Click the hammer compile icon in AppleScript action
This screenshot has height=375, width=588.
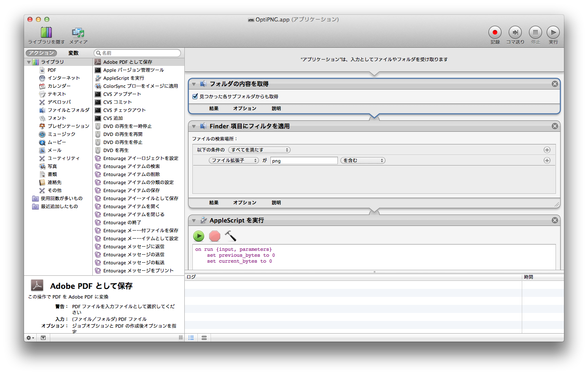click(x=230, y=236)
